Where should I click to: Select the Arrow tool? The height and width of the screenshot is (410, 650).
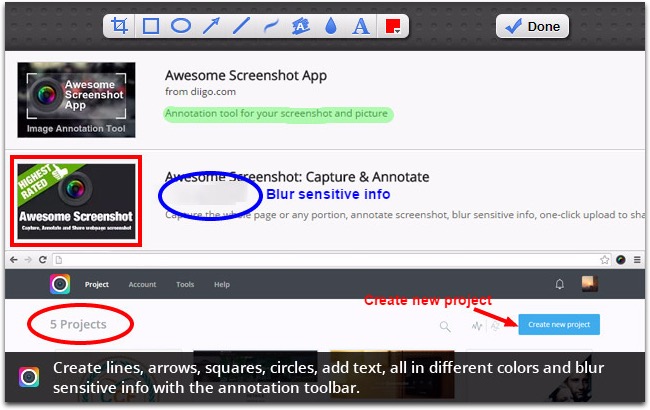click(211, 26)
